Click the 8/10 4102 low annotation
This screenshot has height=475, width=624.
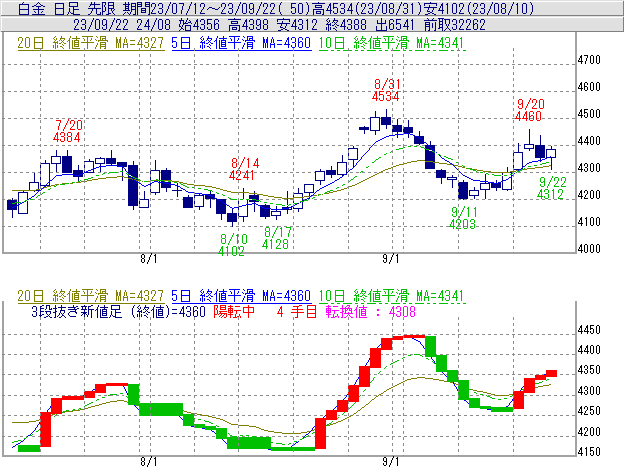[232, 245]
